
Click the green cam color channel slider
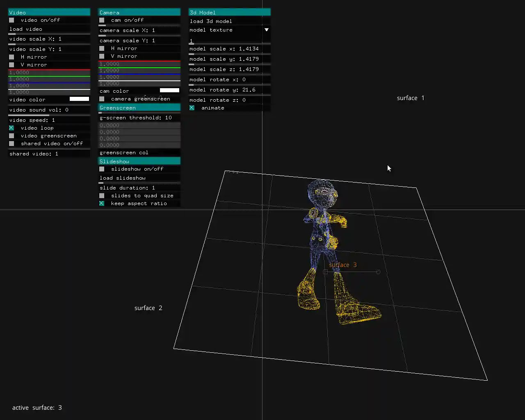pos(139,71)
